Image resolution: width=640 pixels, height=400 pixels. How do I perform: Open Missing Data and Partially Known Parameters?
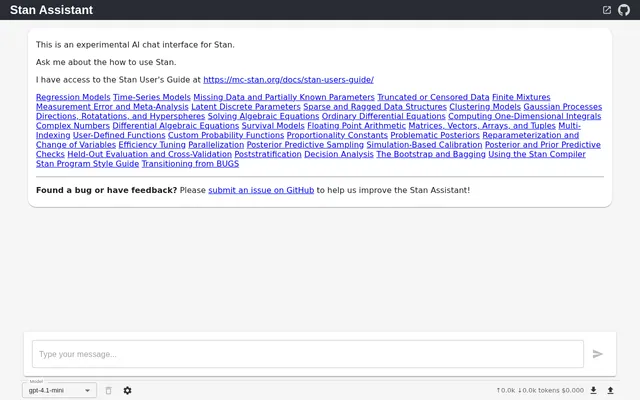click(284, 97)
